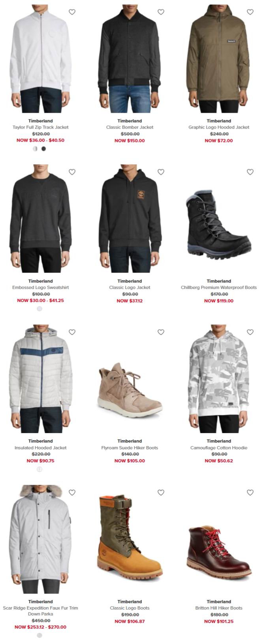Open Chillberg boots product photo
The width and height of the screenshot is (265, 644).
pyautogui.click(x=219, y=218)
